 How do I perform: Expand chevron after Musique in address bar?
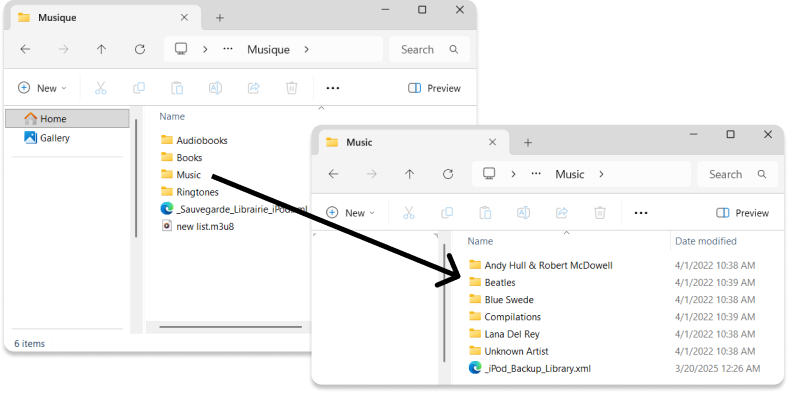307,49
